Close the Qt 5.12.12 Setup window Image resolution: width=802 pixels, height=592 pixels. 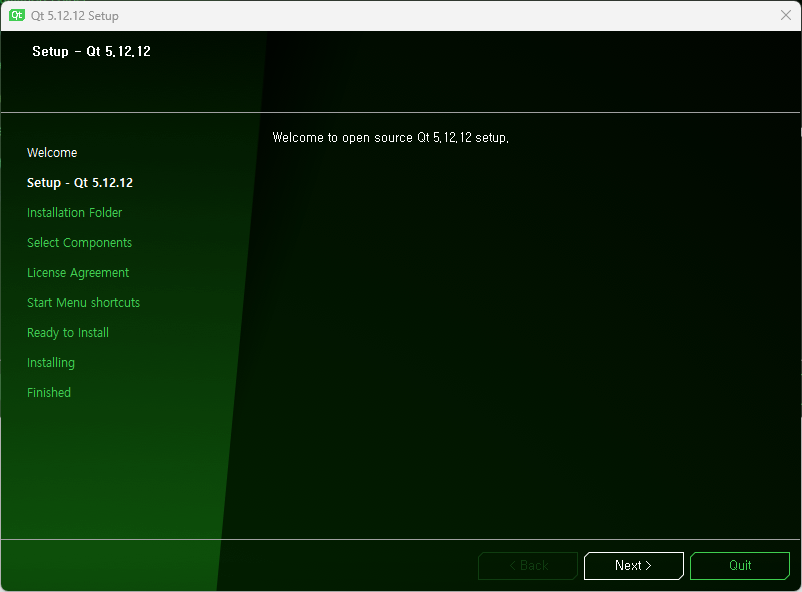[x=786, y=15]
